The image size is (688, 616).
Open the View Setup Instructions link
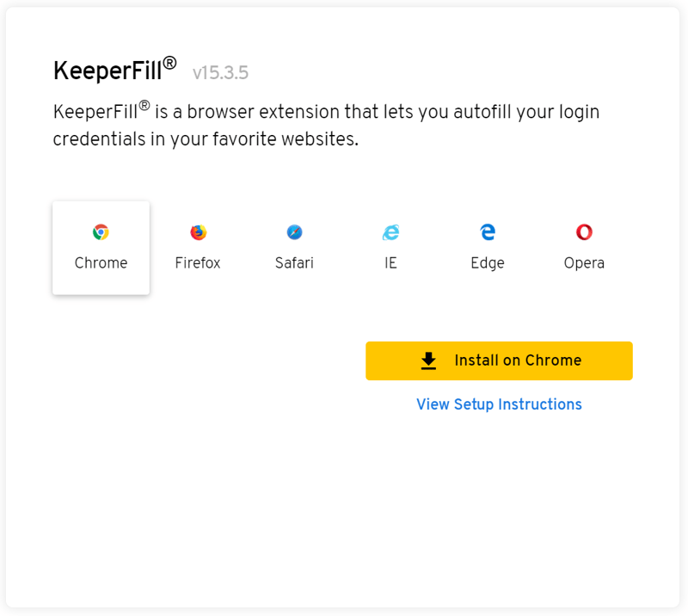click(x=499, y=404)
